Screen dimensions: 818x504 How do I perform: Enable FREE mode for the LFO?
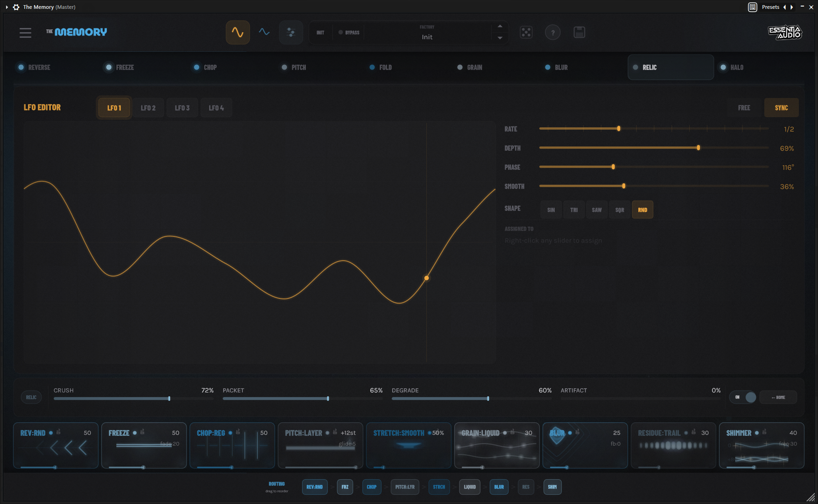point(744,107)
